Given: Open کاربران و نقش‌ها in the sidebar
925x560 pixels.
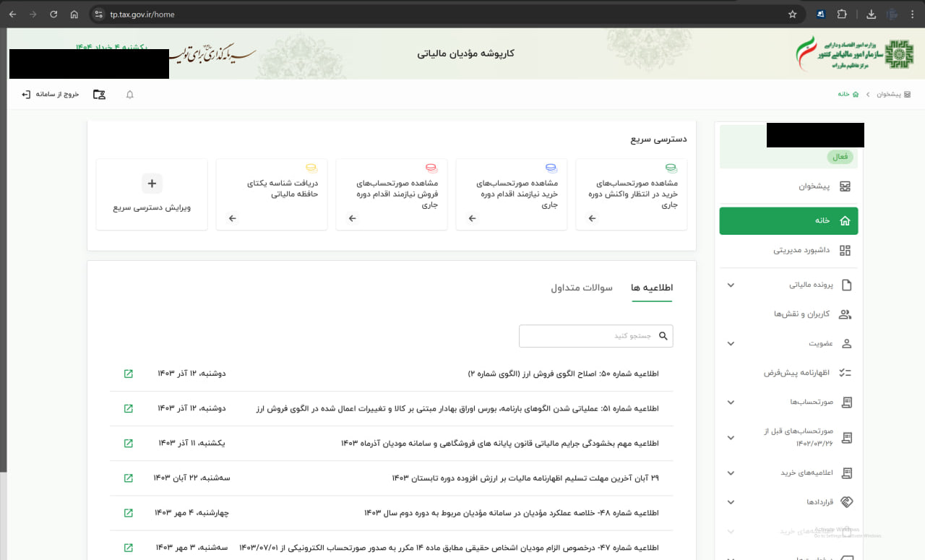Looking at the screenshot, I should pos(788,314).
